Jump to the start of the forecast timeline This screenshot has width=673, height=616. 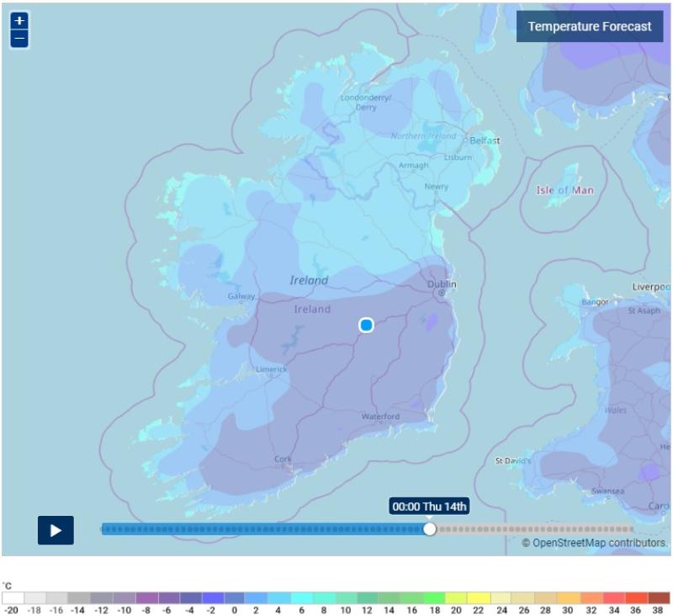(x=105, y=529)
